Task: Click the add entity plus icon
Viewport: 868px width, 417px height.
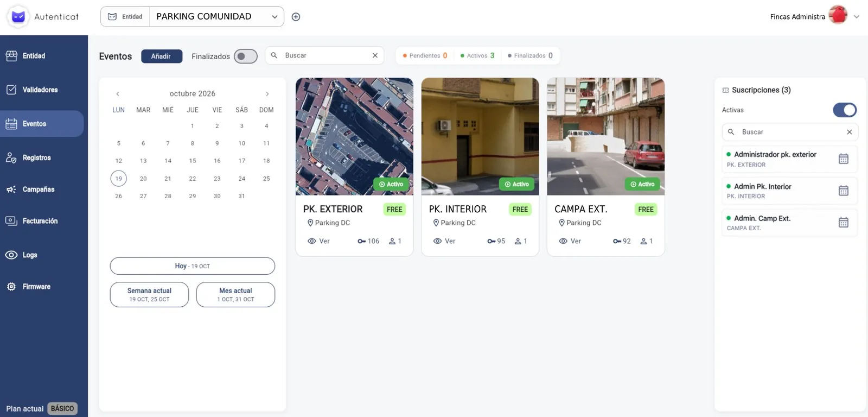Action: 296,17
